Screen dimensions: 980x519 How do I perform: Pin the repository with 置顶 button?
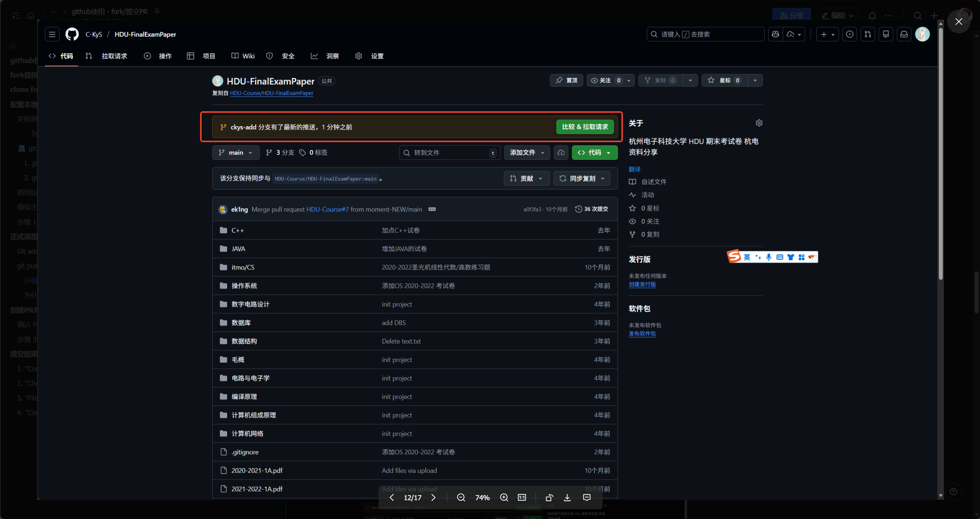tap(566, 80)
